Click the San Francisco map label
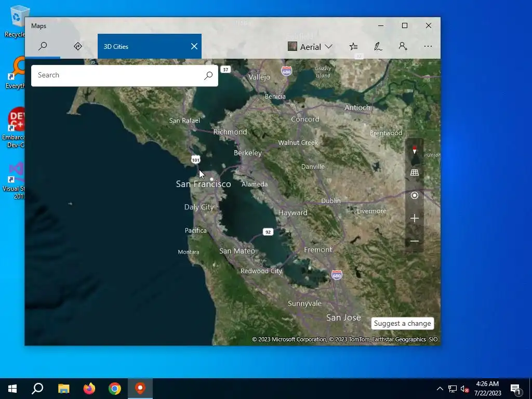 pyautogui.click(x=203, y=184)
